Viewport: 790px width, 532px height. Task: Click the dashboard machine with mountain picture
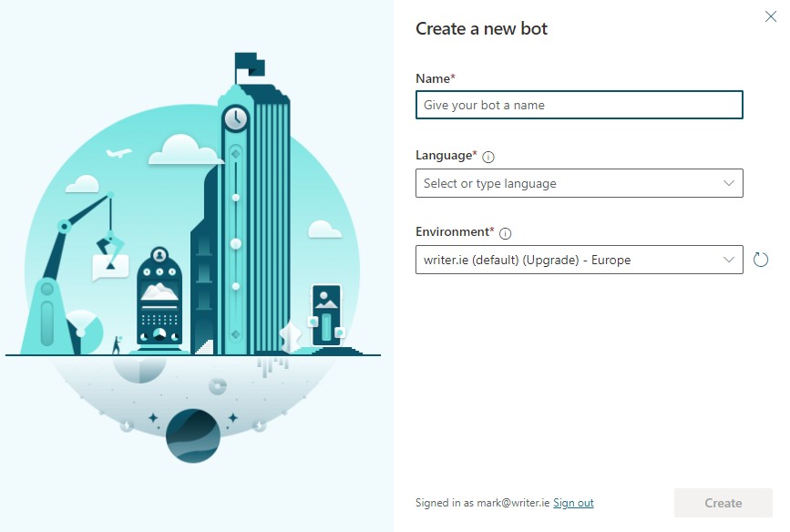coord(159,298)
